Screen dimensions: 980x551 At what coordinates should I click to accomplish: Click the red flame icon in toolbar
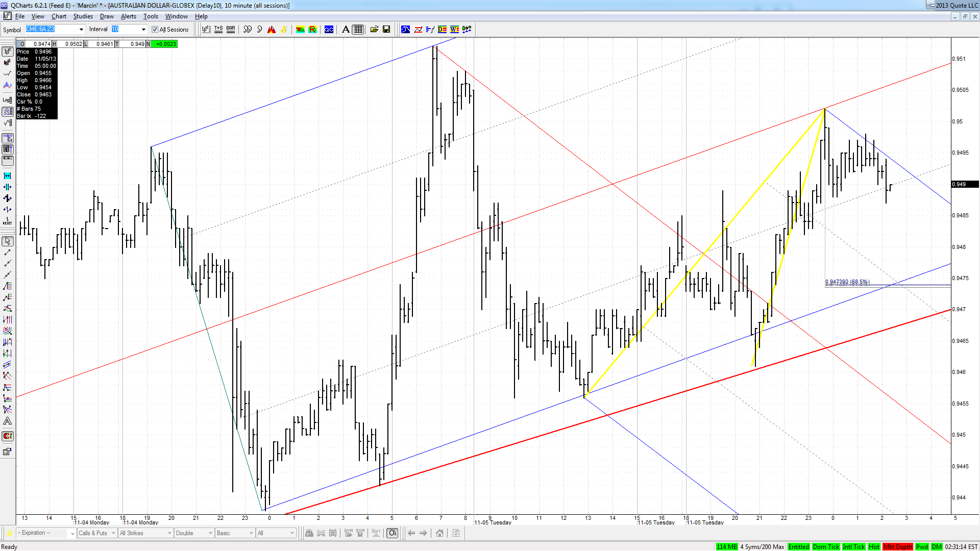coord(272,30)
